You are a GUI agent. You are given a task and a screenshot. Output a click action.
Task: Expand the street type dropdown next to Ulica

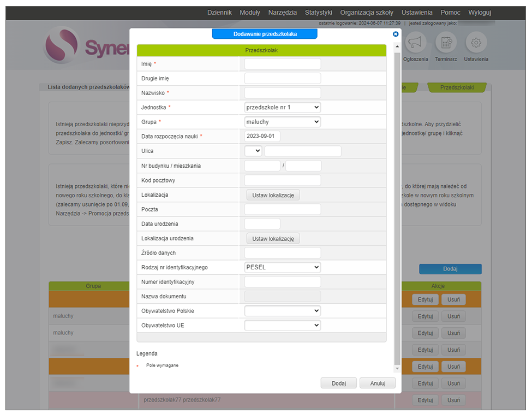coord(253,151)
